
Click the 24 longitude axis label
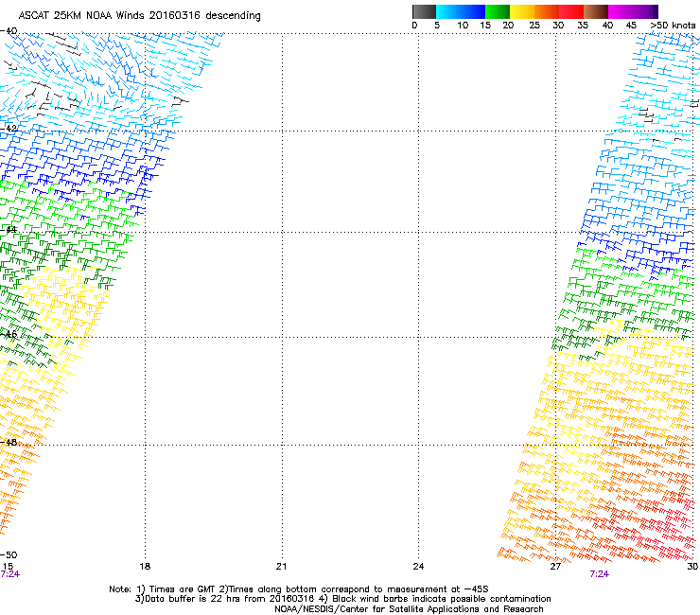418,567
